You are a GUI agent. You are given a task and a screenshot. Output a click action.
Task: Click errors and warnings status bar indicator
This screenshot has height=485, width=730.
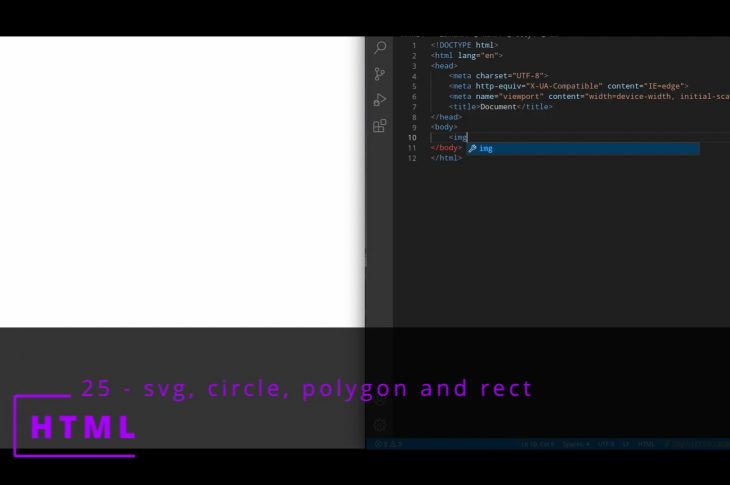[x=388, y=443]
